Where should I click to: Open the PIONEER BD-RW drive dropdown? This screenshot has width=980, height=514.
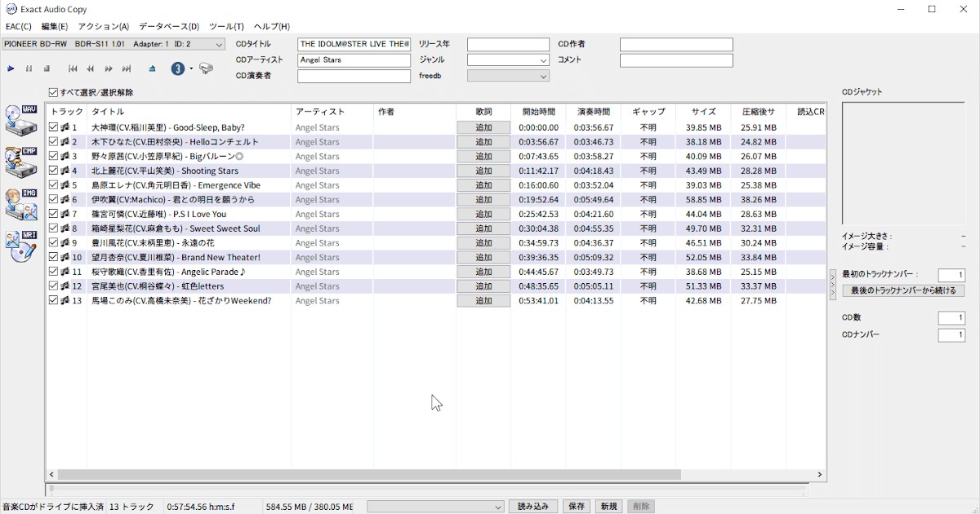pos(114,44)
